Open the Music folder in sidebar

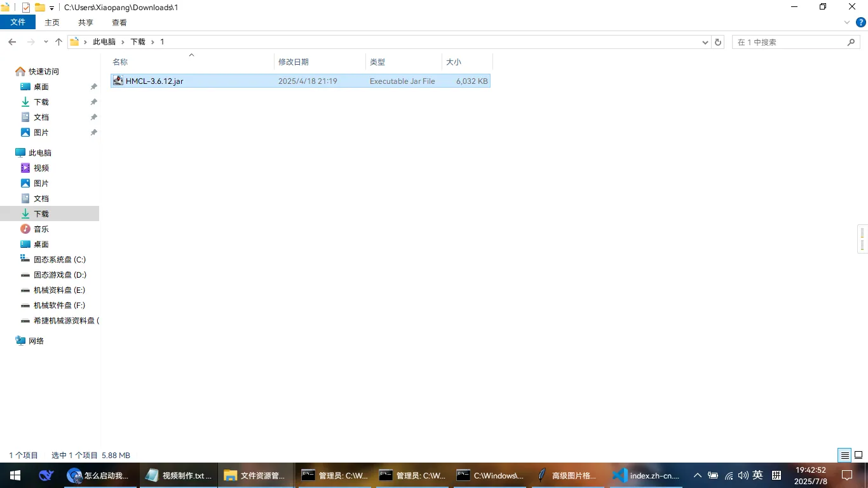point(41,229)
